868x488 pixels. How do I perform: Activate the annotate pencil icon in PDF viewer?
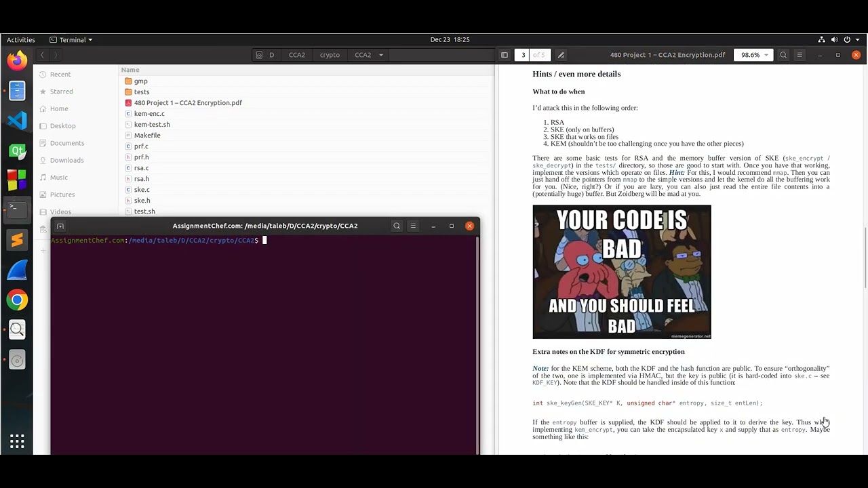[561, 55]
